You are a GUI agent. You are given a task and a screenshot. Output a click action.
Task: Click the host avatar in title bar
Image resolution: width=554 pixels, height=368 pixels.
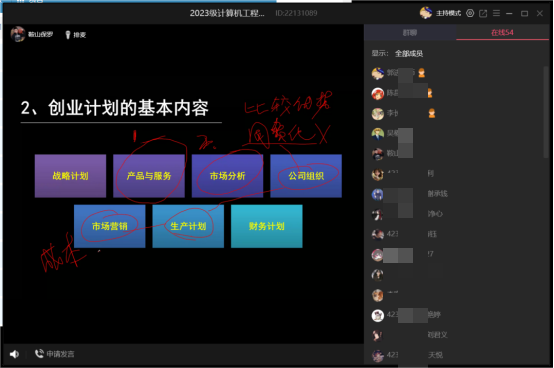(x=426, y=13)
